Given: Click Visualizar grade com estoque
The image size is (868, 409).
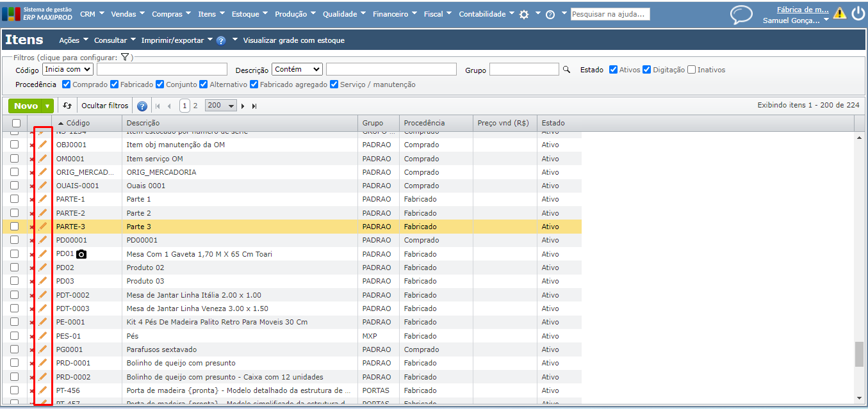Looking at the screenshot, I should [294, 40].
